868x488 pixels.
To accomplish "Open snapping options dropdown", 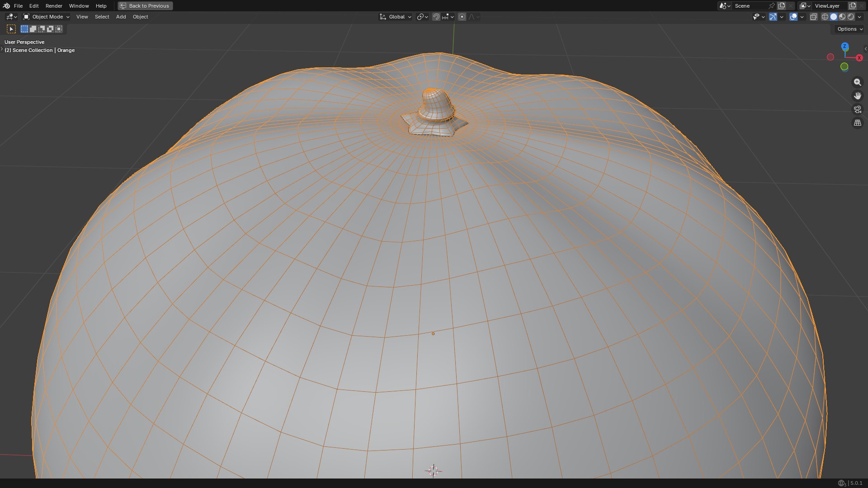I will click(x=448, y=17).
